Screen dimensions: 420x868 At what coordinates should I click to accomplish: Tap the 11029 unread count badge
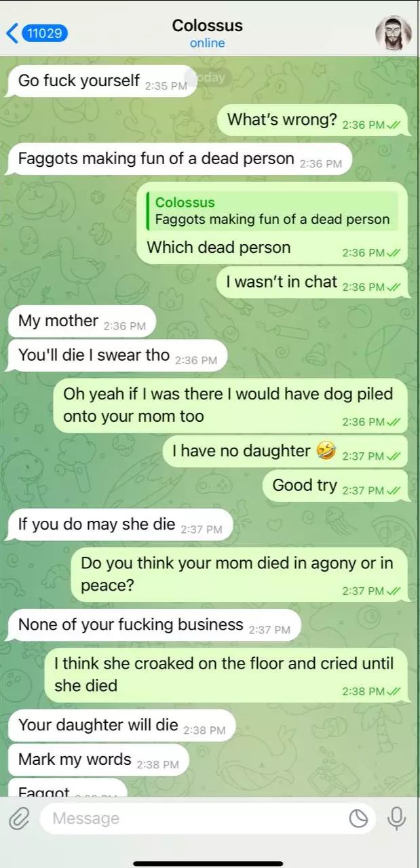pos(45,33)
